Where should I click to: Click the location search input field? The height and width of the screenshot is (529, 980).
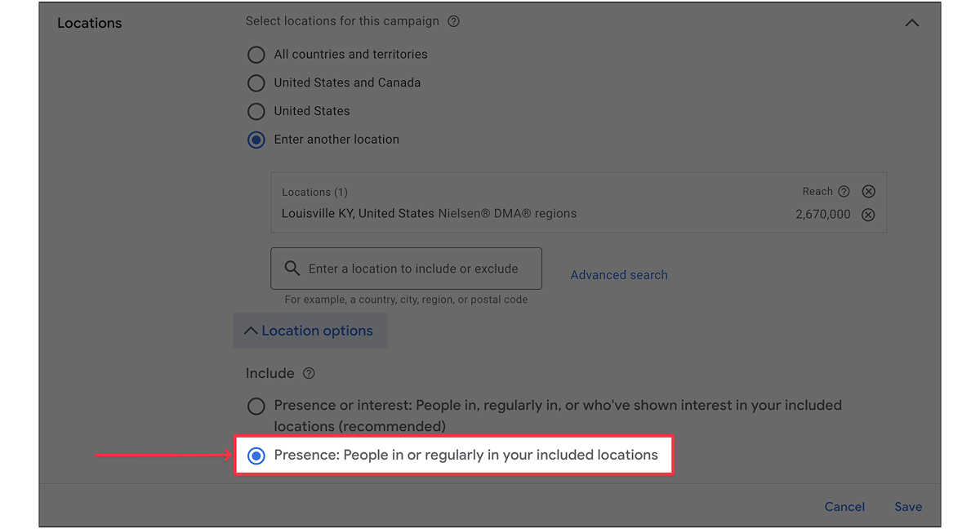pyautogui.click(x=413, y=269)
